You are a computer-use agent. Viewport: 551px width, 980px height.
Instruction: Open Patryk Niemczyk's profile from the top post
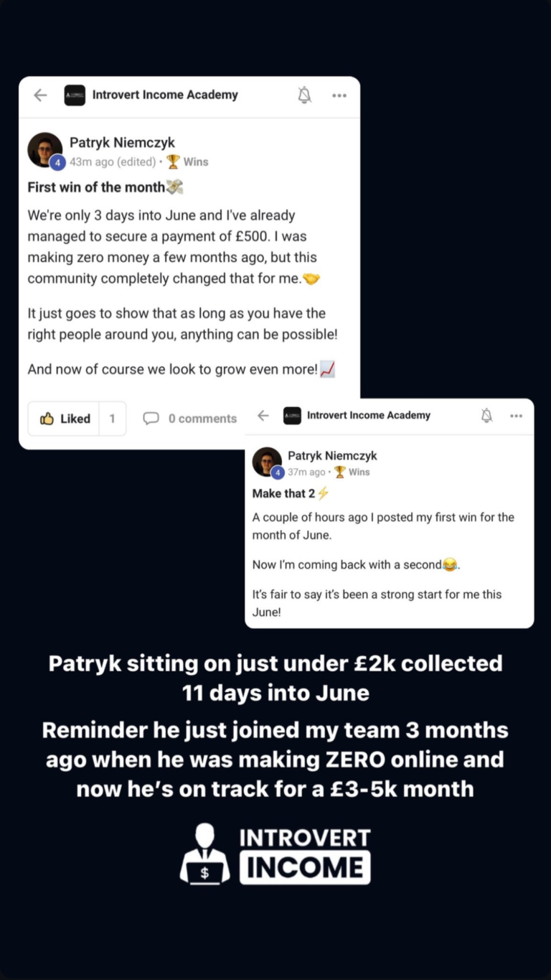click(x=122, y=143)
